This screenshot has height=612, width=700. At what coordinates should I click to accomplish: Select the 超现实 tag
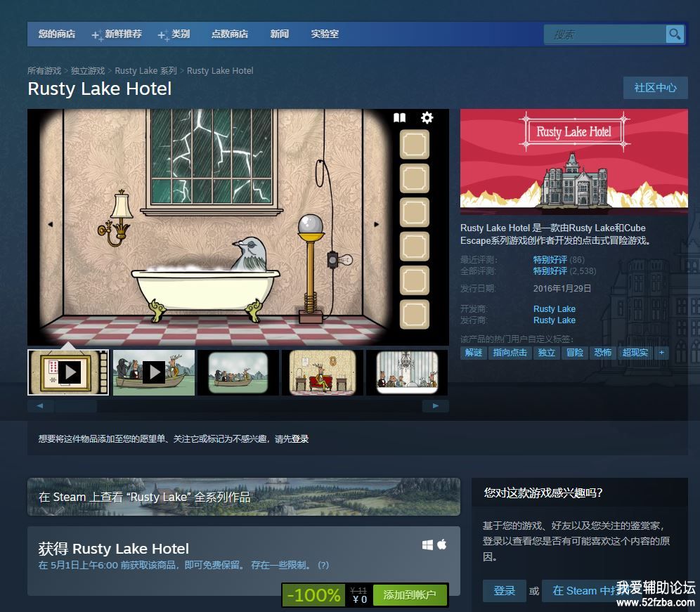tap(635, 353)
